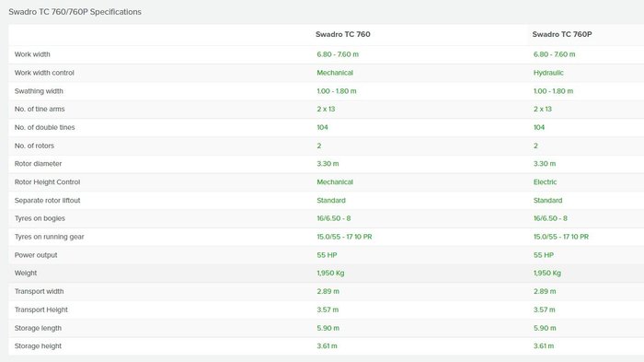Click 'Mechanical' in the Rotor Height Control row
This screenshot has height=362, width=644.
click(x=335, y=182)
